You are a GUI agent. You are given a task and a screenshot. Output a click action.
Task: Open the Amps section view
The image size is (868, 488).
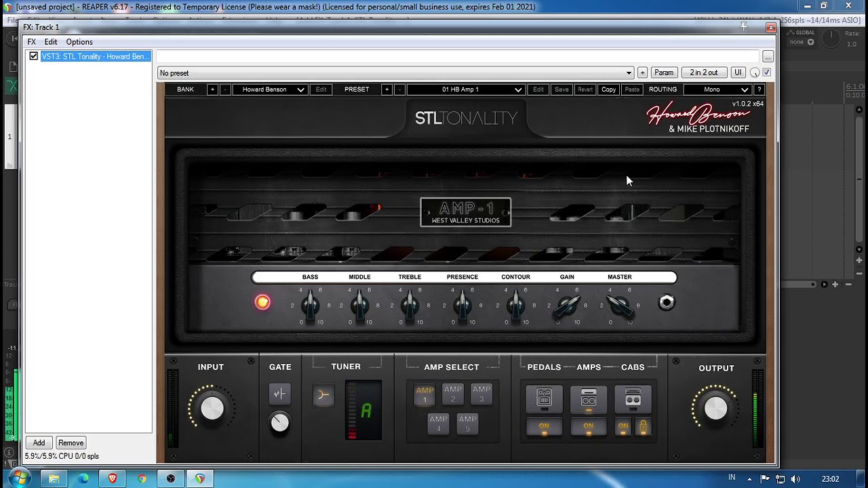pos(588,399)
